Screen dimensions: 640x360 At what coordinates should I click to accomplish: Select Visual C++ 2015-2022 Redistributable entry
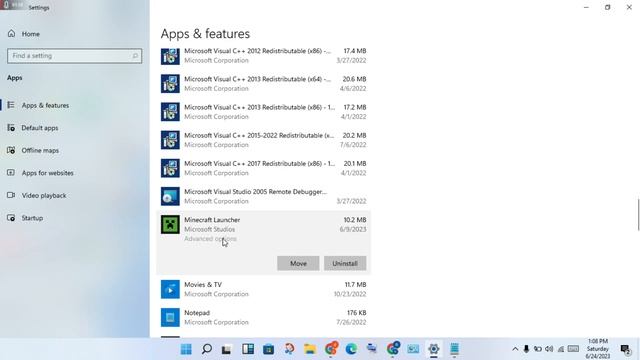click(263, 140)
